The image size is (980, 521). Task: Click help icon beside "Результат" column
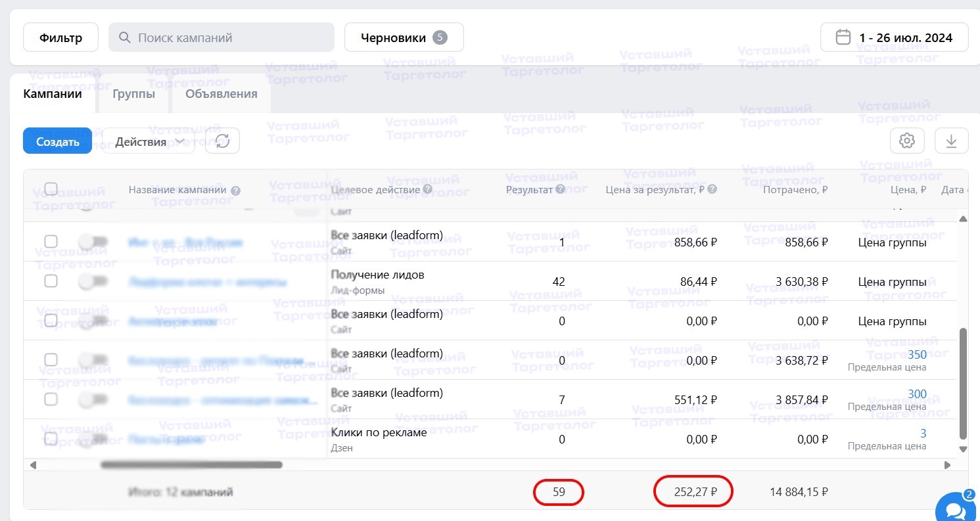pyautogui.click(x=560, y=189)
